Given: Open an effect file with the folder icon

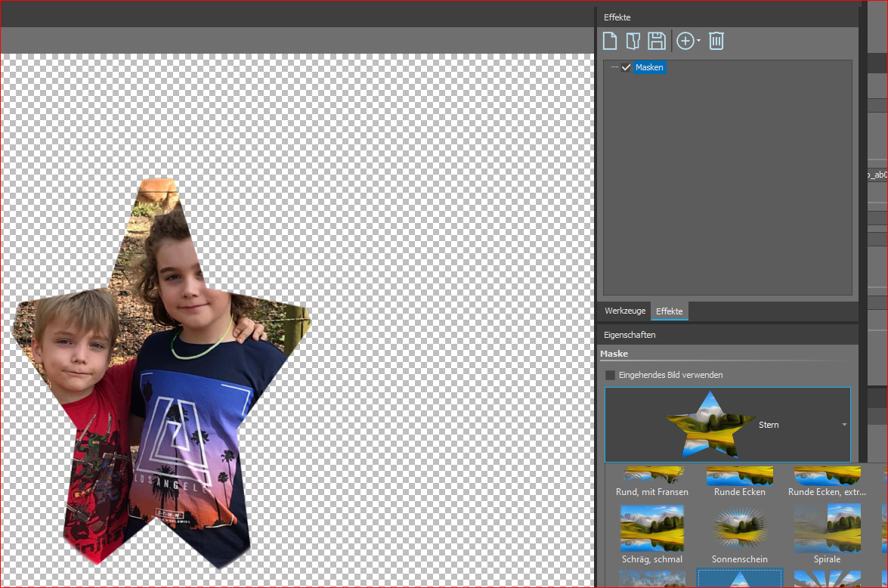Looking at the screenshot, I should [633, 41].
